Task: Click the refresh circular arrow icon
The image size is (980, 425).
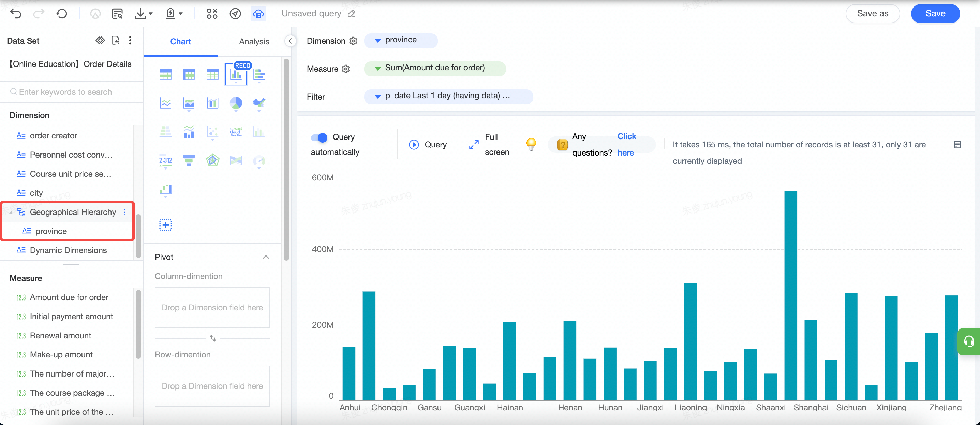Action: [x=62, y=14]
